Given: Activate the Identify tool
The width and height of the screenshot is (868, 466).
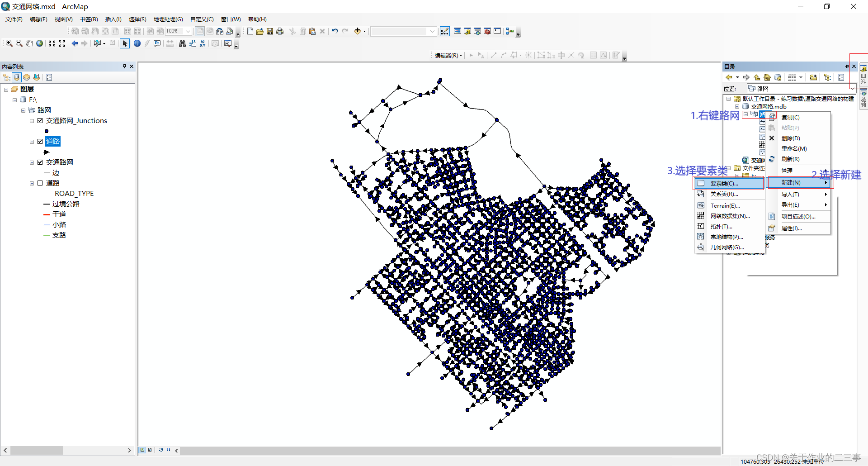Looking at the screenshot, I should [x=137, y=43].
